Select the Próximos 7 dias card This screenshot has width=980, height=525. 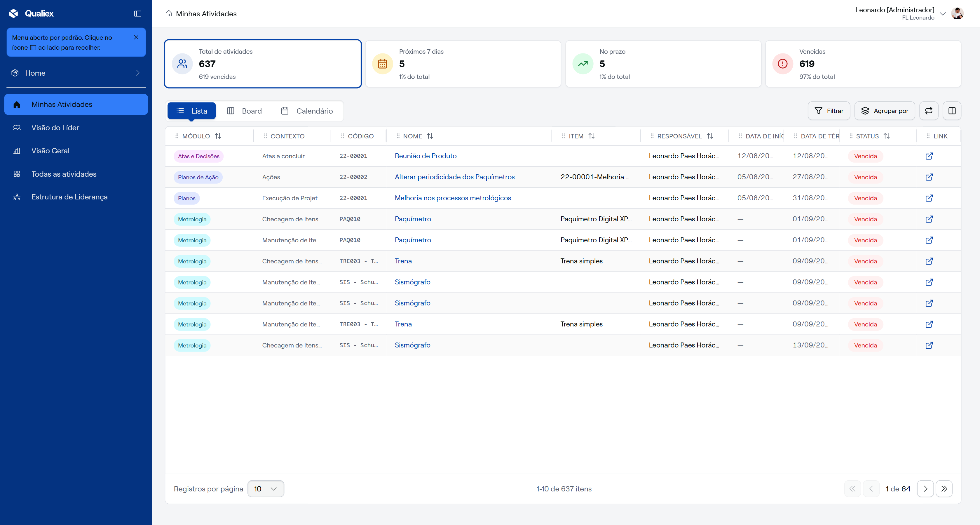(x=463, y=64)
